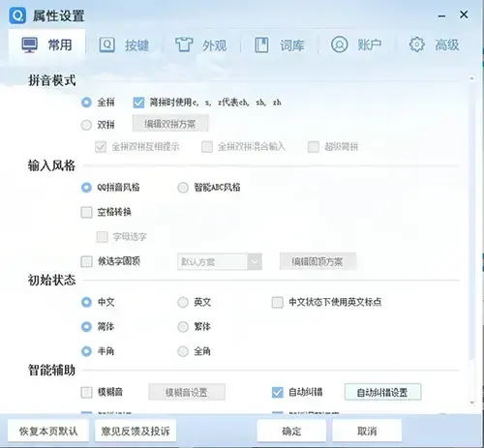This screenshot has height=448, width=484.
Task: Click the T-shirt icon on 外观 tab
Action: point(184,45)
